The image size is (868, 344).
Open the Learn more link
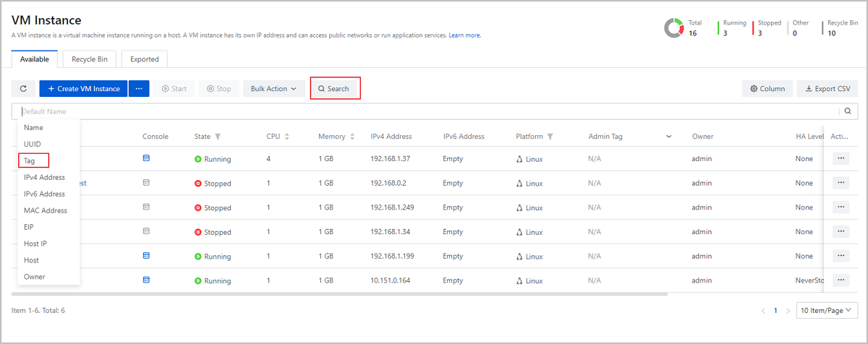(x=464, y=35)
